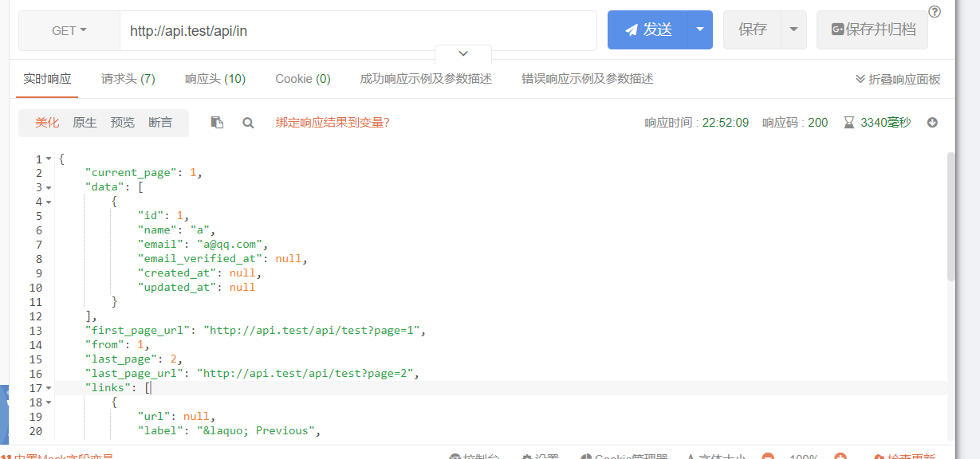Click the "first_page_url" line in the response
The height and width of the screenshot is (459, 980).
tap(255, 331)
